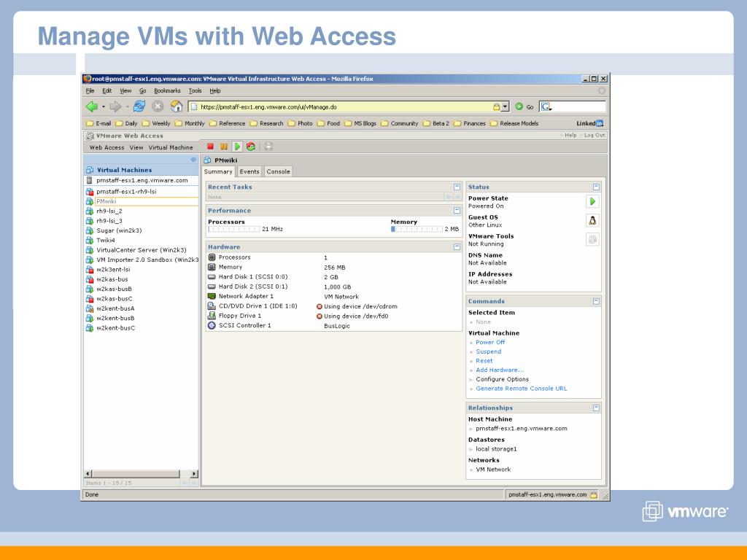Screen dimensions: 747x560
Task: Click the Network Adapter 1 hardware icon
Action: pos(212,296)
